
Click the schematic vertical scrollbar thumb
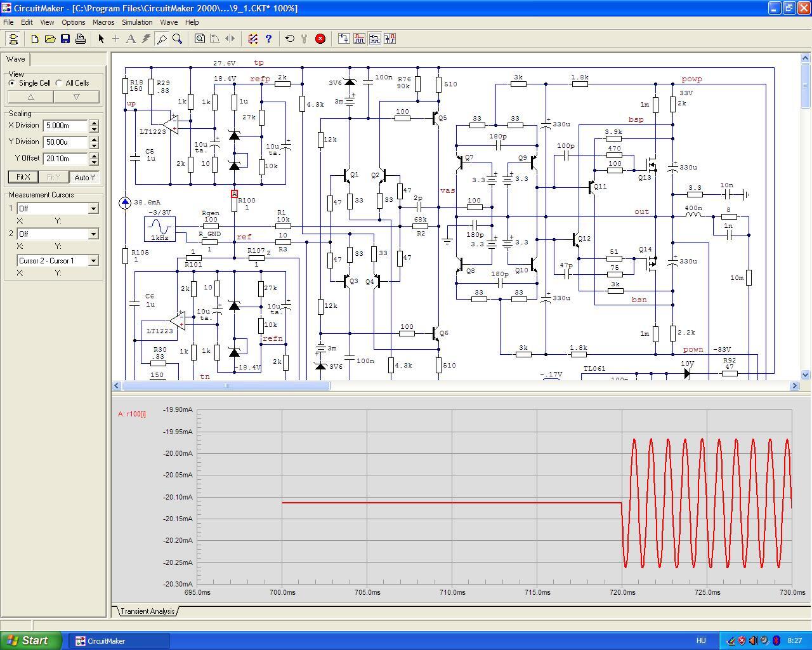(x=806, y=86)
